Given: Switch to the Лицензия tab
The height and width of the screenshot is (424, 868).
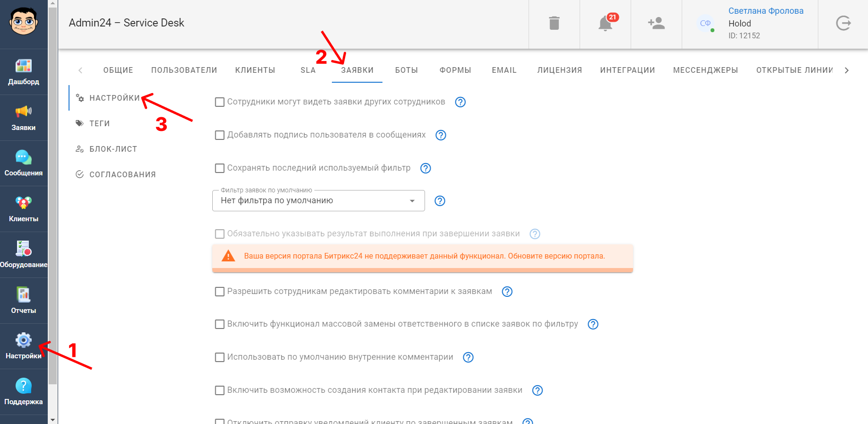Looking at the screenshot, I should tap(559, 70).
